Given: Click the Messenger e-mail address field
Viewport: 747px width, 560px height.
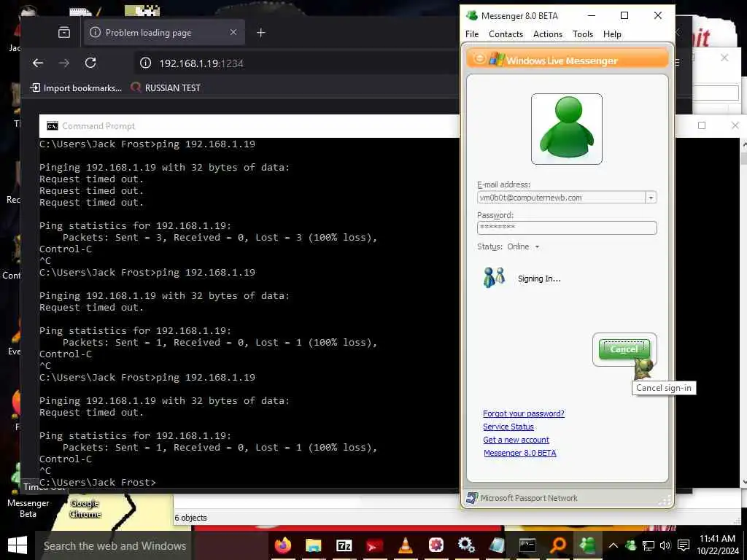Looking at the screenshot, I should (x=561, y=198).
